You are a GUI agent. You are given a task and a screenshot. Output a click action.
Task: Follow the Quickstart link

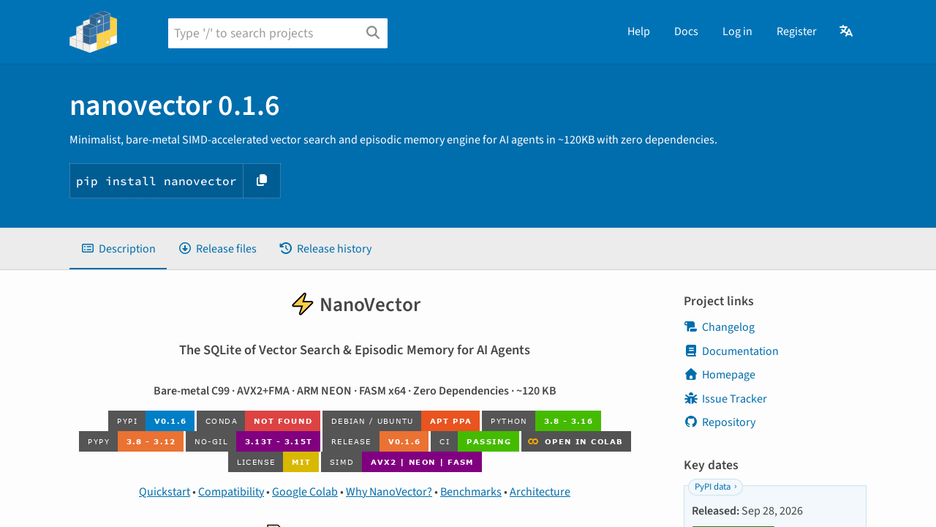(x=164, y=491)
